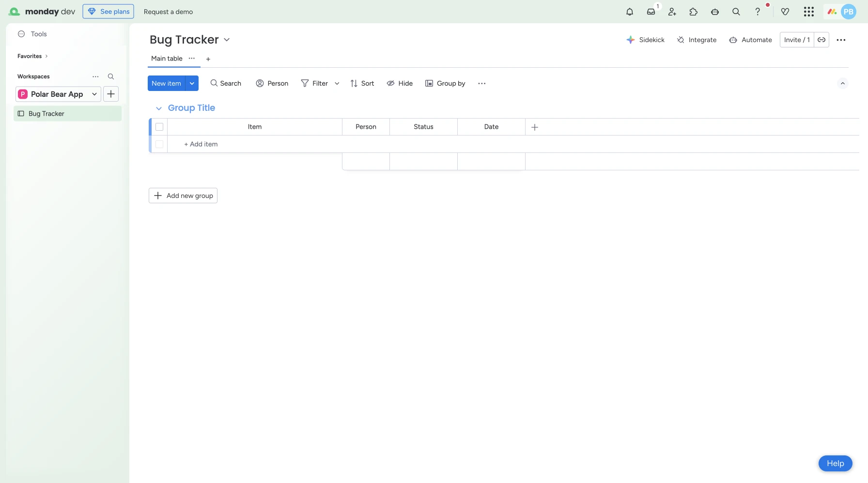The image size is (868, 483).
Task: Search workspaces with the magnifier icon
Action: tap(111, 76)
